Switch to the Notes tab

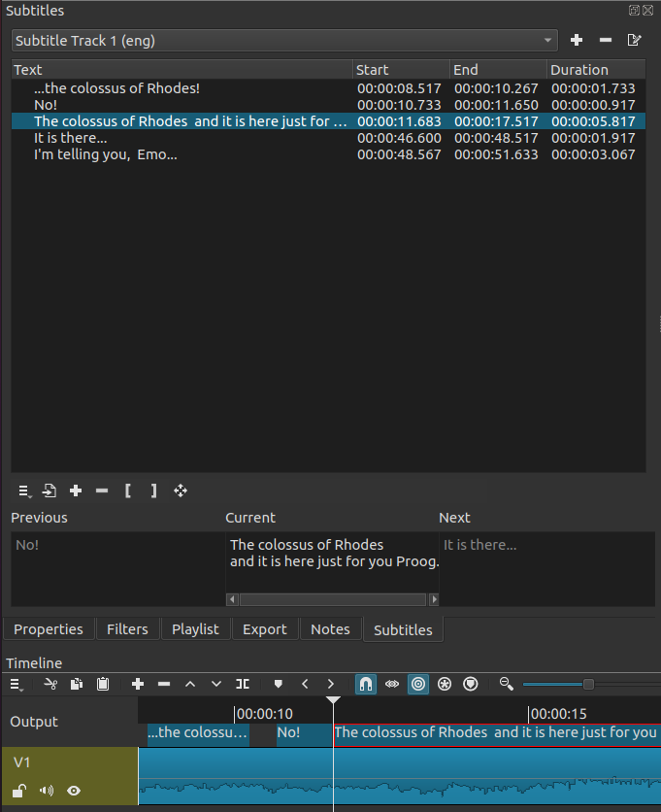pyautogui.click(x=330, y=629)
